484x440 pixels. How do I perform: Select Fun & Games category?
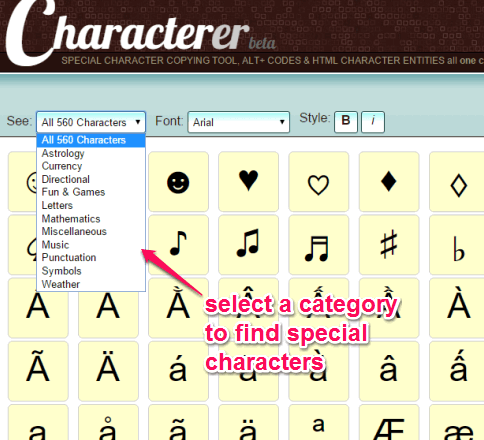[x=91, y=192]
